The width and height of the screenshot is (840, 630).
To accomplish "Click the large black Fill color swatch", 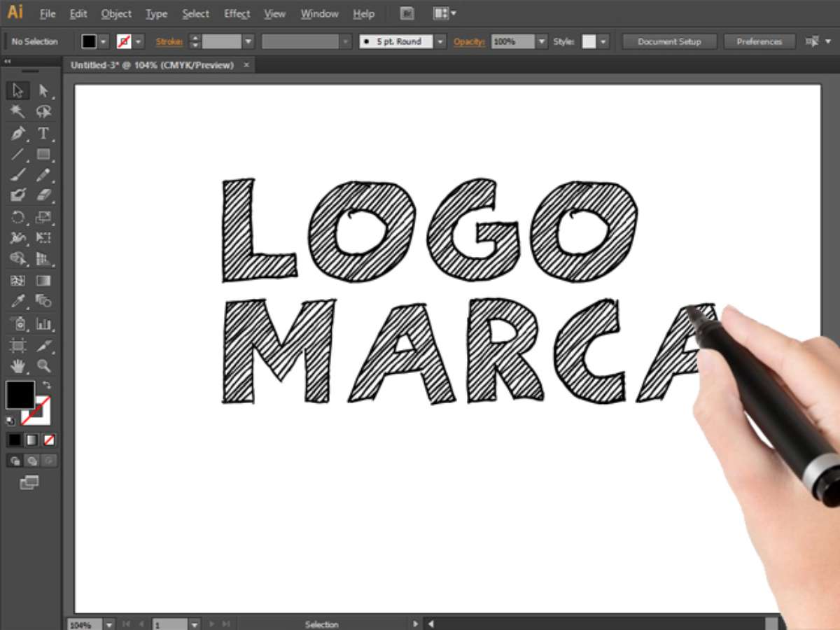I will click(20, 395).
